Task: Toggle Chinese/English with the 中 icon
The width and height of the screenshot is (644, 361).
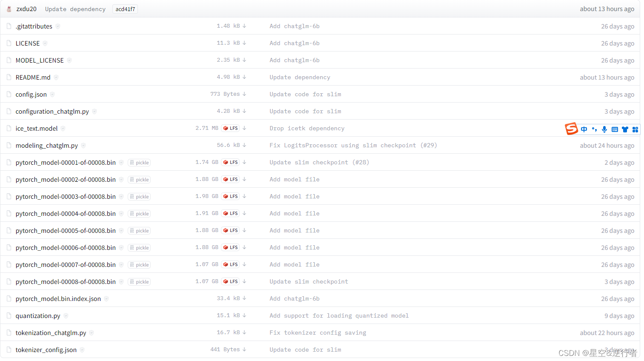Action: (584, 129)
